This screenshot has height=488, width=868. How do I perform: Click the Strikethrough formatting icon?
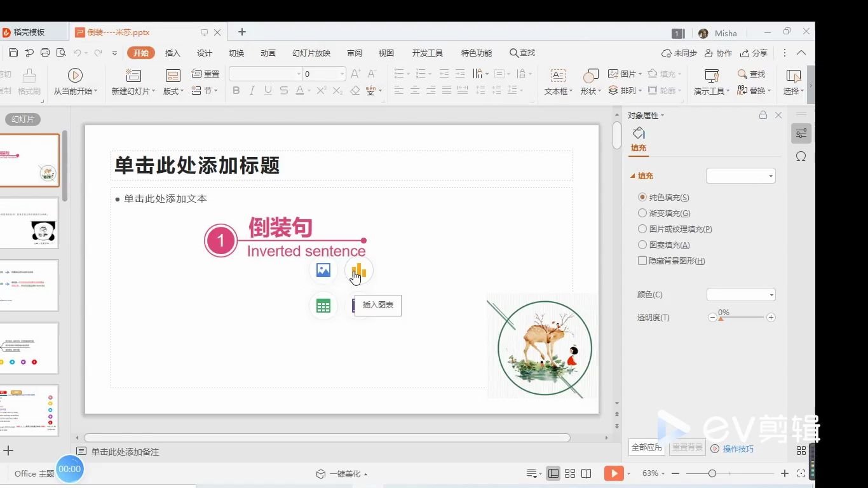[283, 91]
